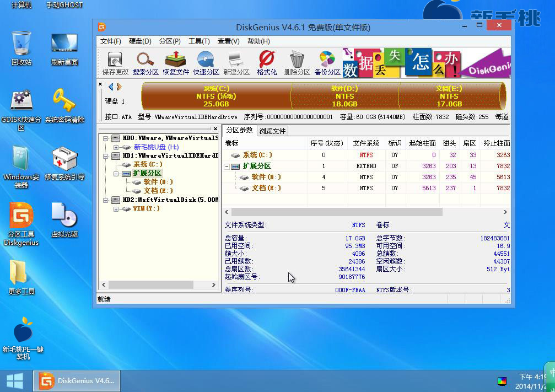Open 修复系统引导 desktop icon
555x392 pixels.
[x=64, y=163]
